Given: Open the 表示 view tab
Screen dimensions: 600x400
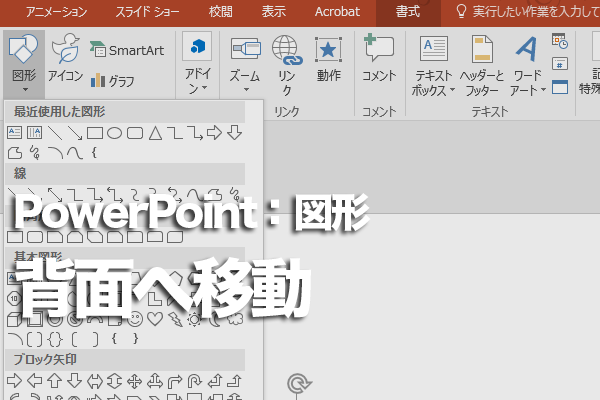Looking at the screenshot, I should click(x=273, y=11).
